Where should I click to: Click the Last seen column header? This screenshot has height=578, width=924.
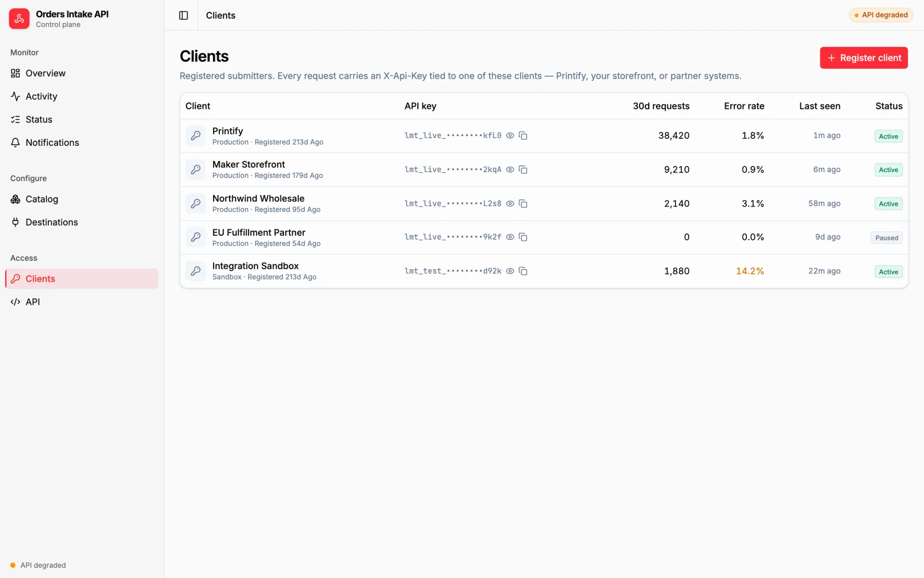819,106
